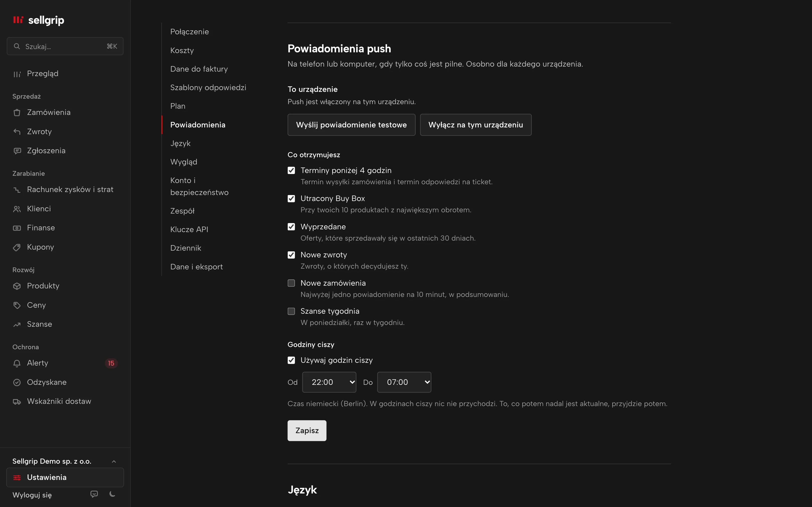Image resolution: width=812 pixels, height=507 pixels.
Task: Click Wyślij powiadomienie testowe button
Action: (351, 125)
